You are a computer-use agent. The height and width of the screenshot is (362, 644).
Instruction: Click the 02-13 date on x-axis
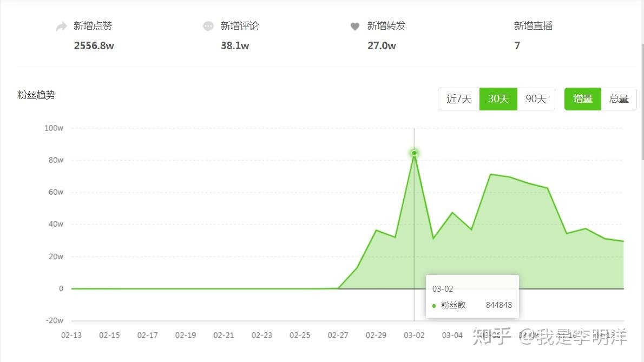point(71,335)
